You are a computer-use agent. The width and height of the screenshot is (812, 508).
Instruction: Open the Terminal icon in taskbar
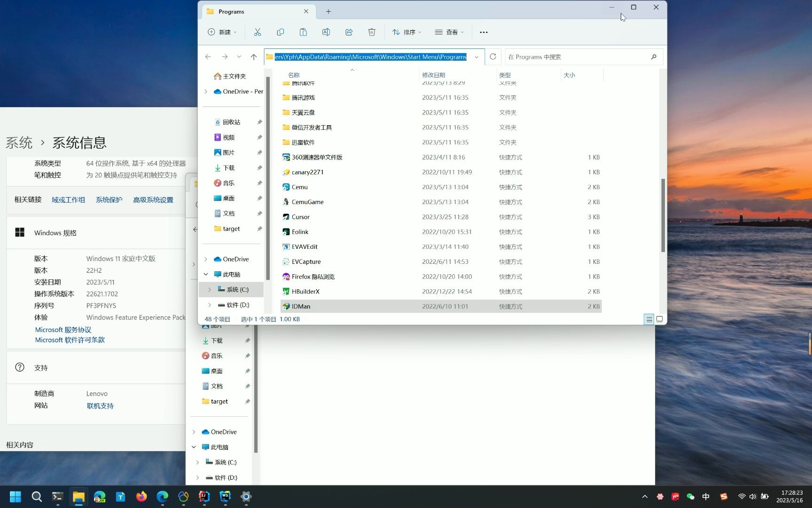tap(57, 497)
